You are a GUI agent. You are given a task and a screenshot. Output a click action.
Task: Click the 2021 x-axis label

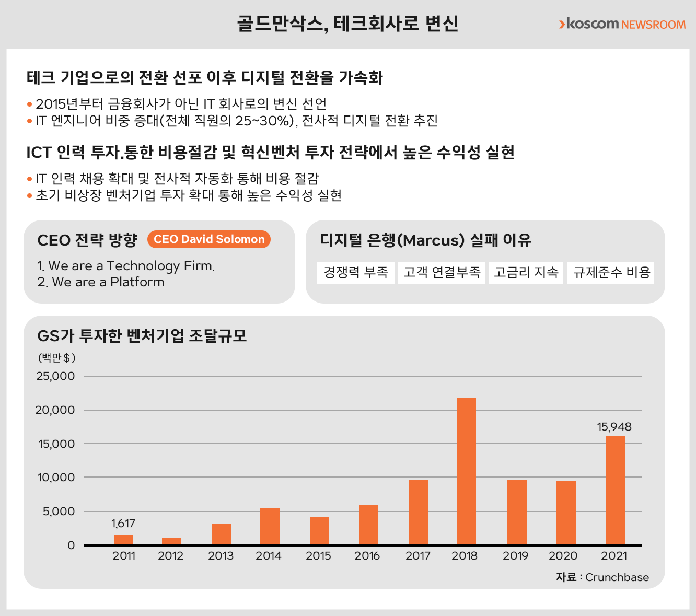[x=614, y=556]
